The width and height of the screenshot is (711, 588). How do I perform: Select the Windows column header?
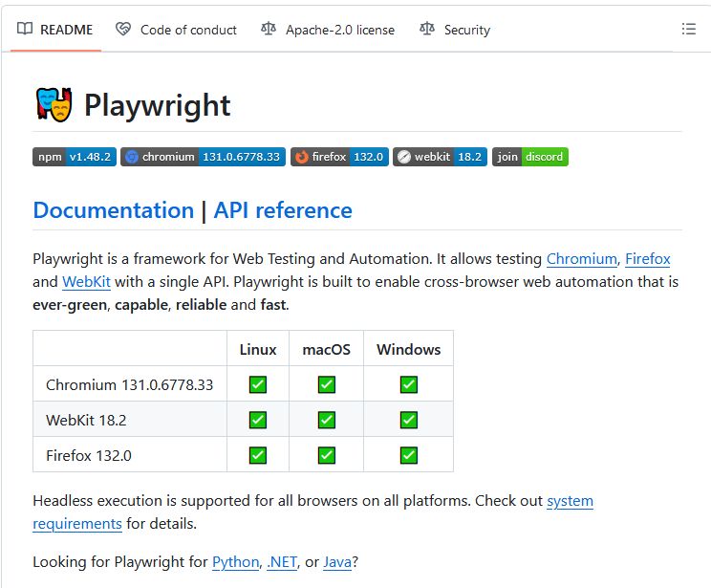coord(409,349)
